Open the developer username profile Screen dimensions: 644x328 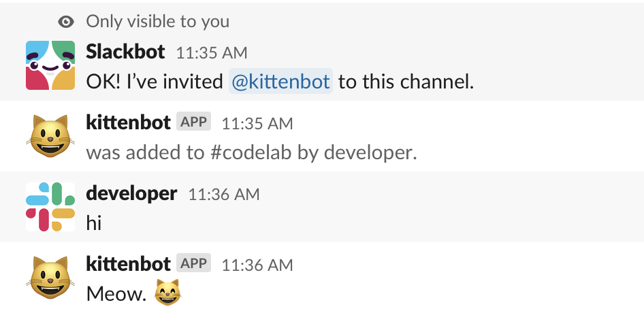point(131,193)
